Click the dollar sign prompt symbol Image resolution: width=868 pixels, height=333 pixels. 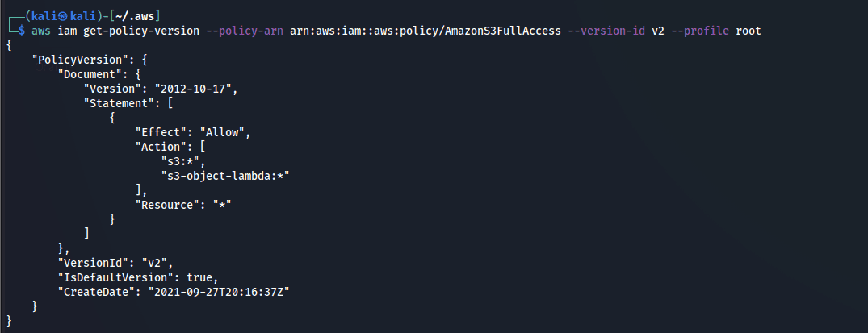tap(22, 30)
